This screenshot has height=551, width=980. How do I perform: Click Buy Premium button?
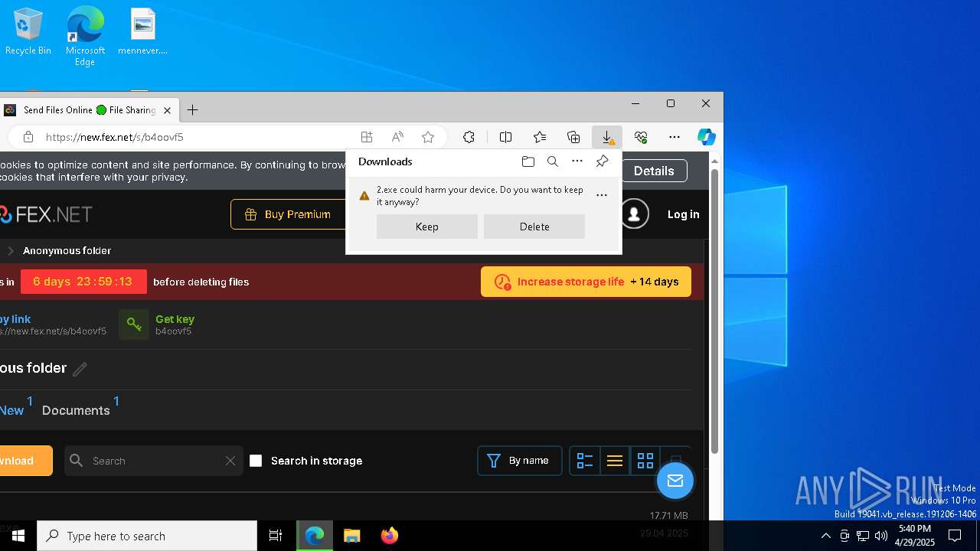click(288, 214)
